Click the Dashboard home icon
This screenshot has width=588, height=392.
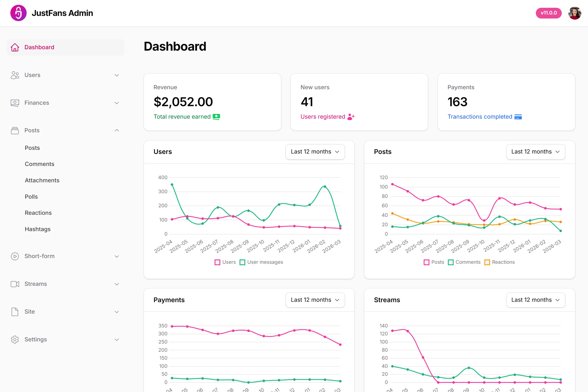tap(15, 47)
